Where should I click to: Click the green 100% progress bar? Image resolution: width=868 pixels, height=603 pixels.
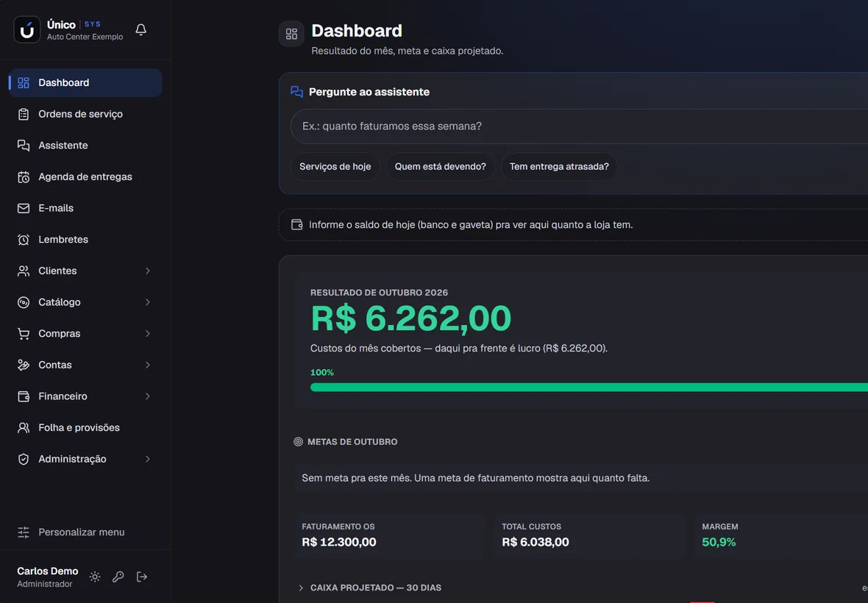point(589,388)
